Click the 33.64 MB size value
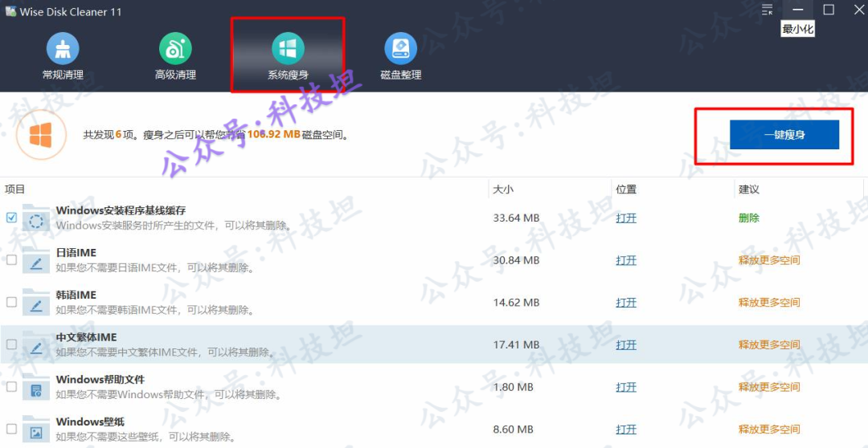This screenshot has height=448, width=868. pyautogui.click(x=516, y=218)
